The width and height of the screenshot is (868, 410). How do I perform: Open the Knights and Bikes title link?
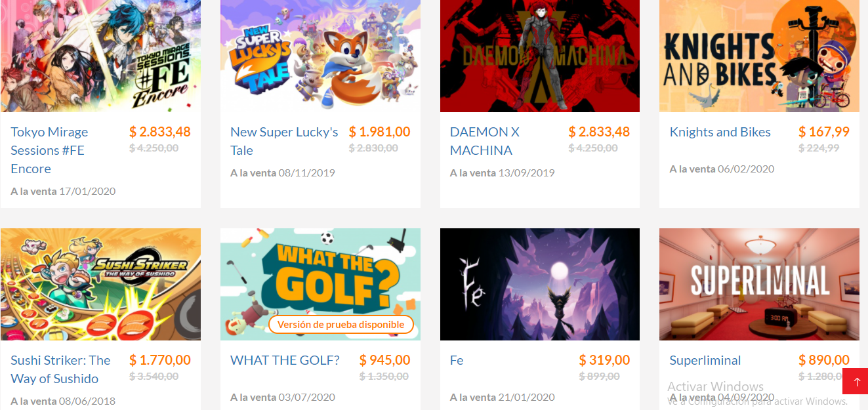click(x=720, y=132)
